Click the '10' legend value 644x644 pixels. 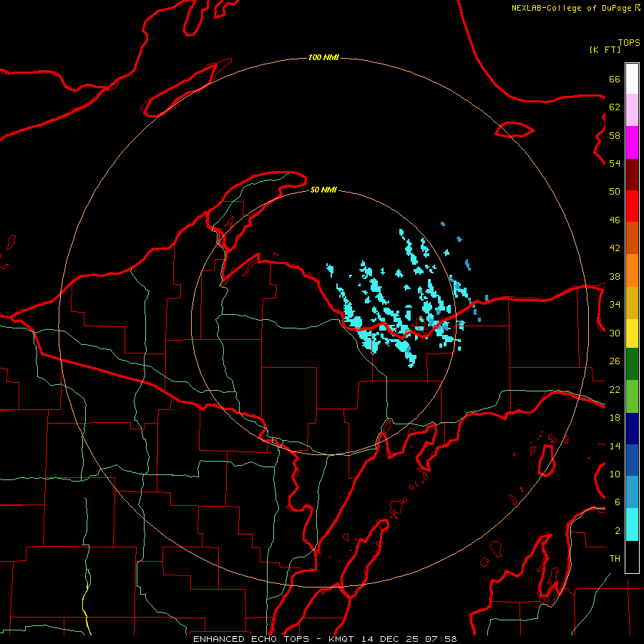[x=615, y=474]
